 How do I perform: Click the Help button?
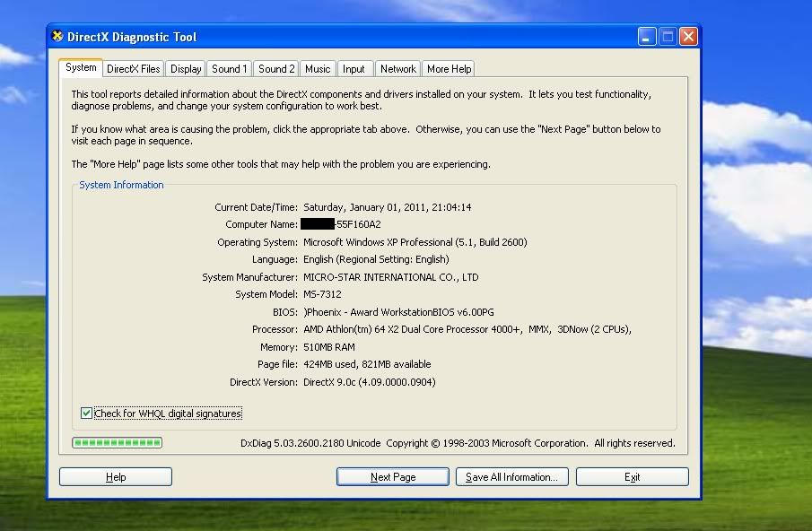pyautogui.click(x=116, y=476)
